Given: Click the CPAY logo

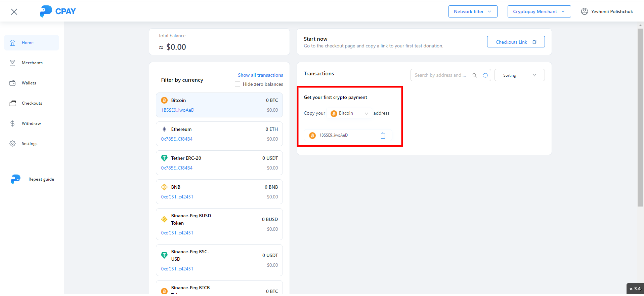Looking at the screenshot, I should click(x=58, y=11).
